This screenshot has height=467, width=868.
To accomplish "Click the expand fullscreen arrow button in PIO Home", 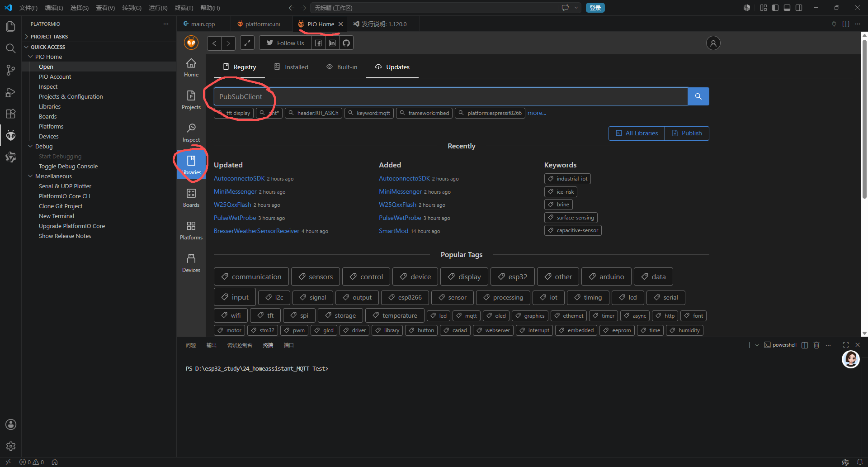I will (x=247, y=43).
